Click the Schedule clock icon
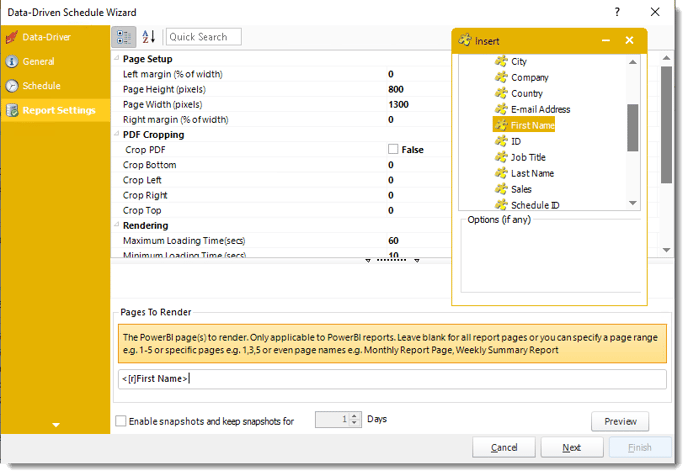 pyautogui.click(x=12, y=86)
